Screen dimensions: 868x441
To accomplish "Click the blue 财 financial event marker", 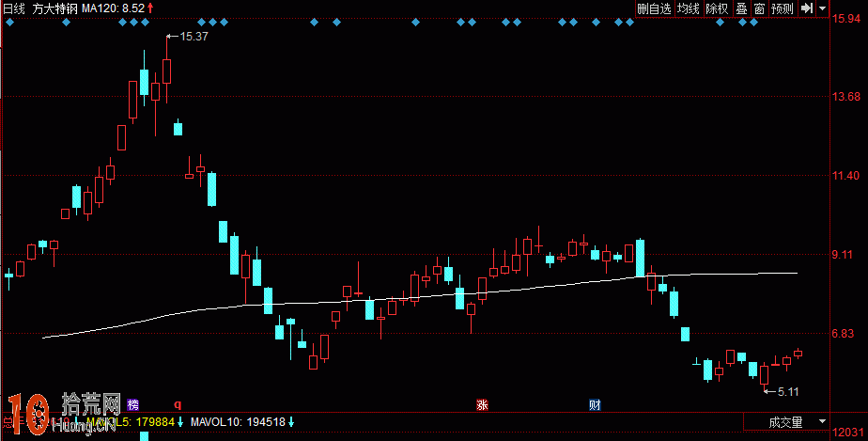I will point(595,404).
